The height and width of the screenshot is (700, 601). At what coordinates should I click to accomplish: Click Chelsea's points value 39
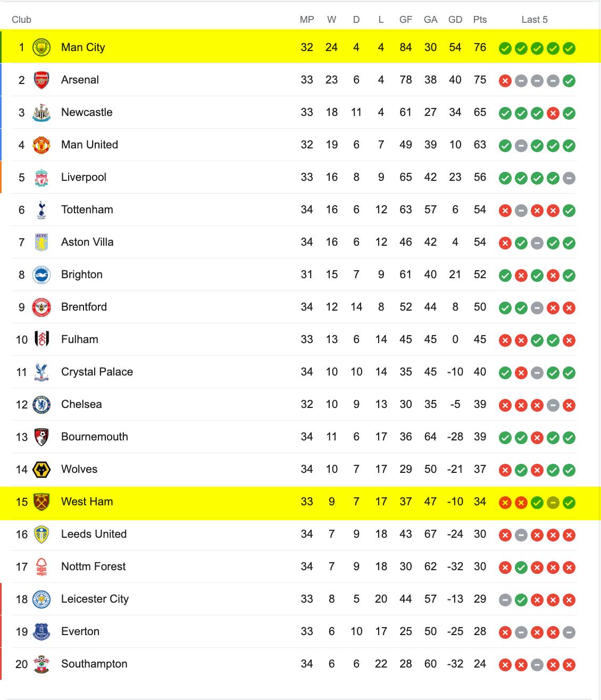(480, 404)
